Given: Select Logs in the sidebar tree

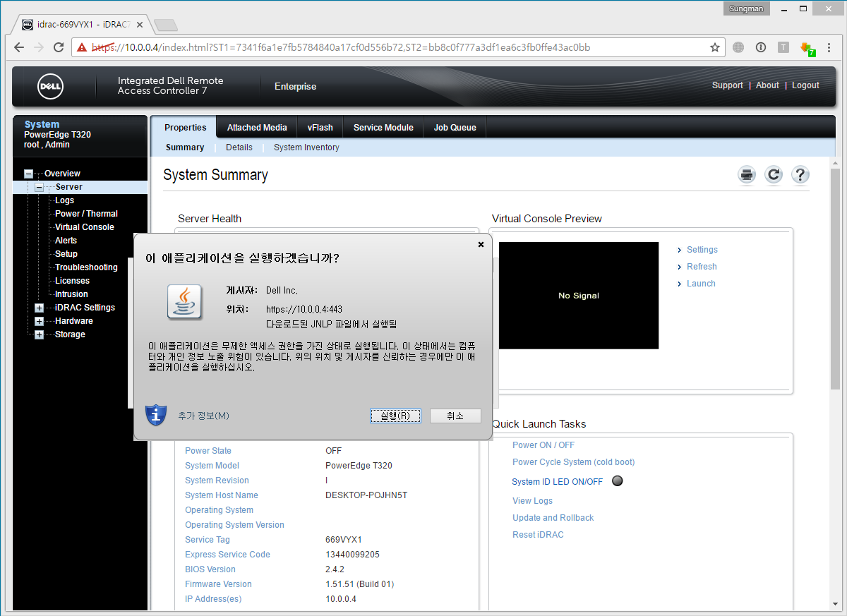Looking at the screenshot, I should [64, 200].
